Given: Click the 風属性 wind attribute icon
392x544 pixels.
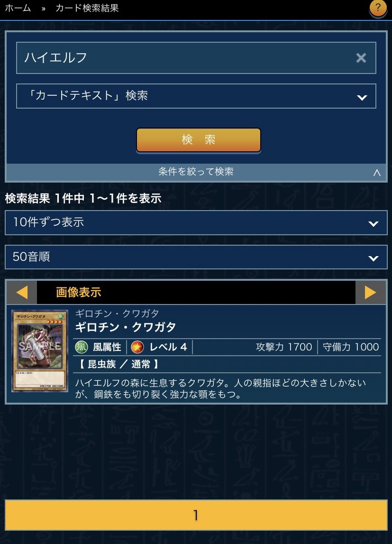Looking at the screenshot, I should click(x=82, y=347).
